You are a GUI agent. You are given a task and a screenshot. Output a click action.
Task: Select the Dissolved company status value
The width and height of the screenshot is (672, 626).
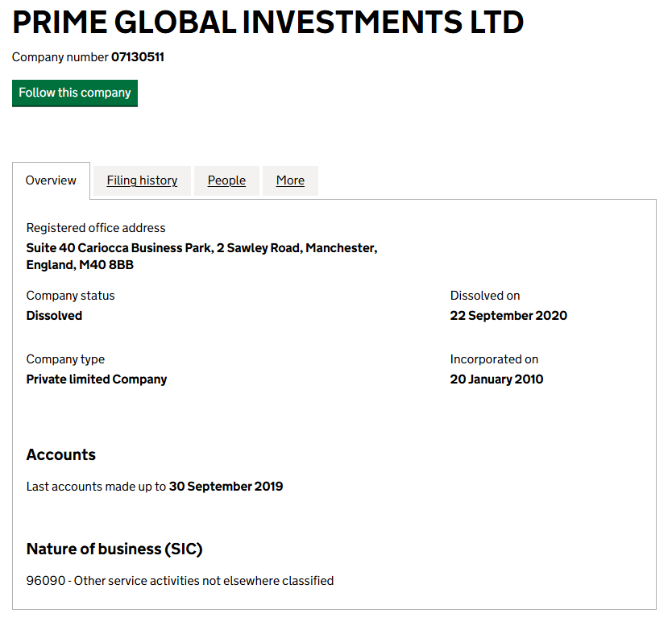pos(54,315)
